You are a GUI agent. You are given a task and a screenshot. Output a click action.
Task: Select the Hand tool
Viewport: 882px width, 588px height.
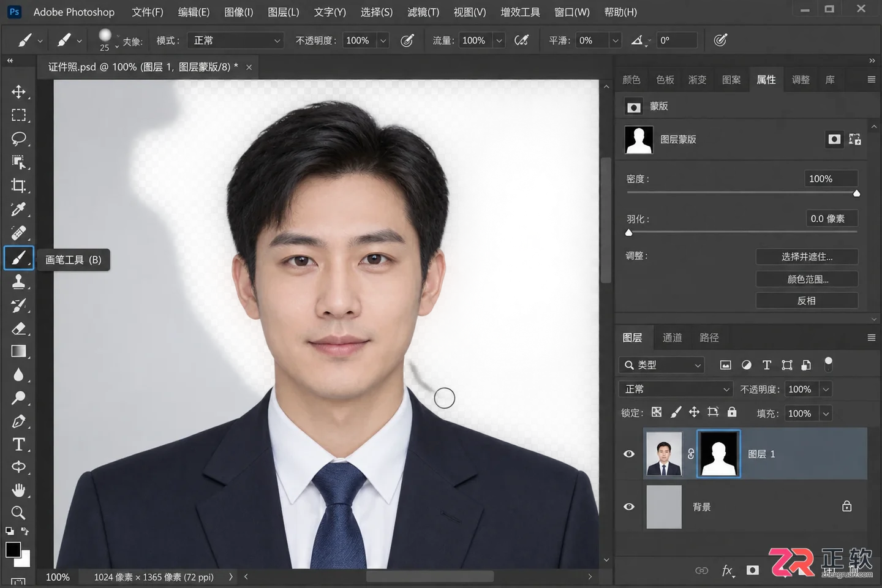18,490
